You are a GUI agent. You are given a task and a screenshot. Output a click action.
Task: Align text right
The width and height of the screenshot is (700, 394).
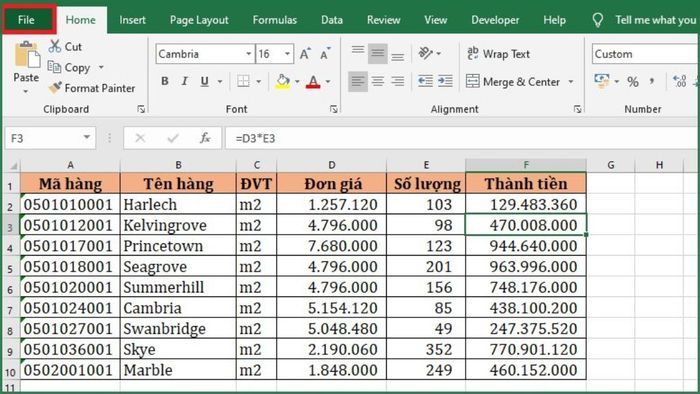click(x=397, y=81)
